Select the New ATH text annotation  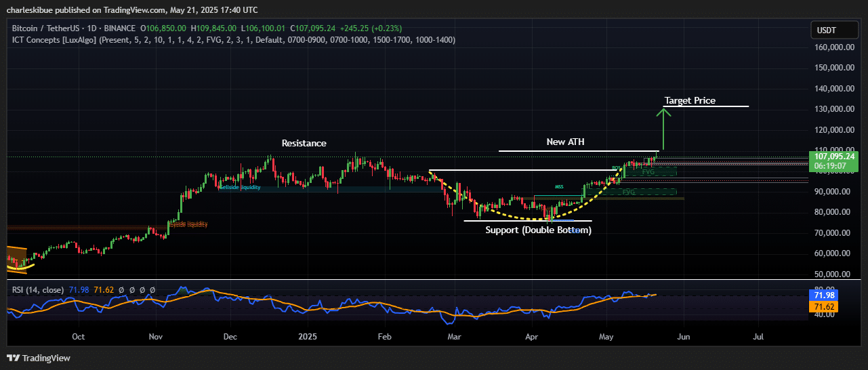(565, 142)
